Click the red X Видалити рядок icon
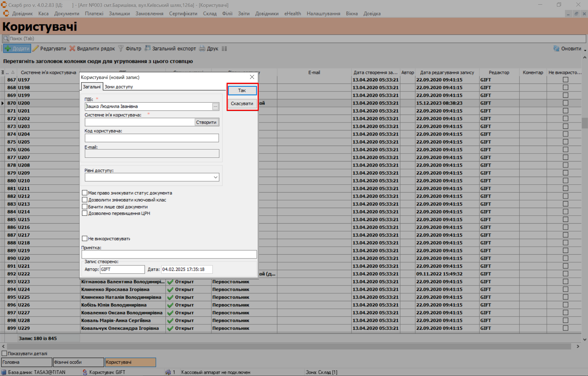Viewport: 588px width, 376px height. (x=72, y=49)
